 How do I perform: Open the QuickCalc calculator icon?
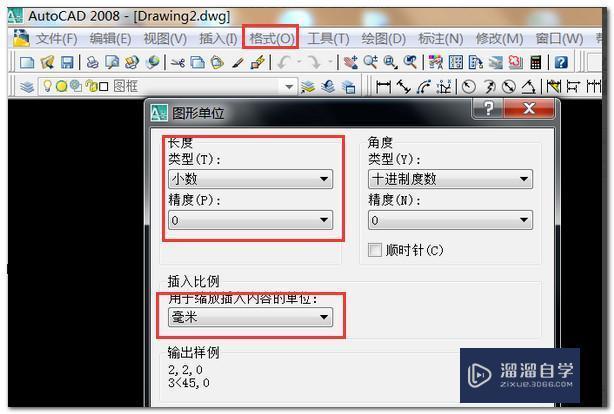tap(536, 62)
